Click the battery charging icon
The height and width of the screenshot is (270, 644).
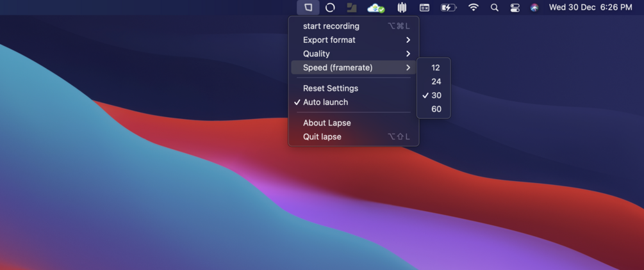tap(449, 8)
